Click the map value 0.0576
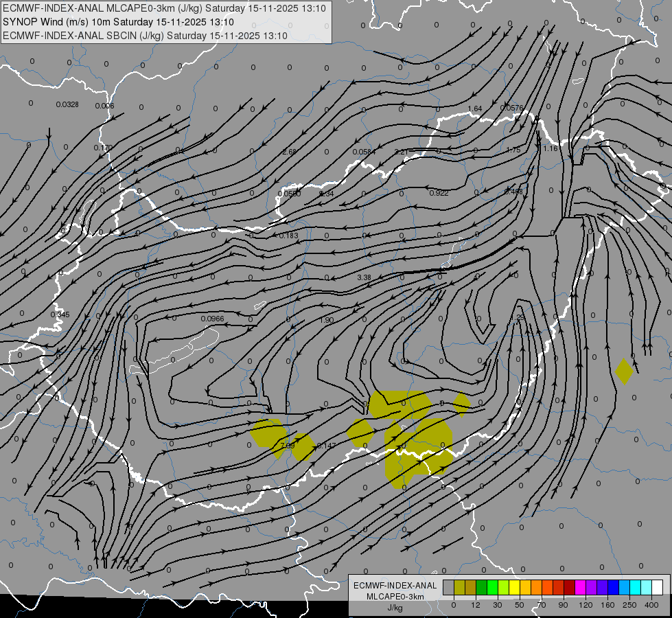 pos(511,108)
